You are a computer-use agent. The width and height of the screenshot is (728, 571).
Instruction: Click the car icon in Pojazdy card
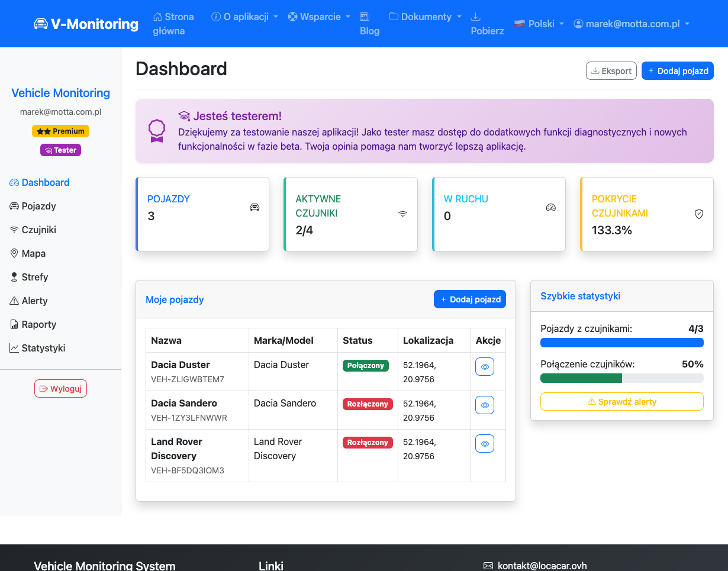click(255, 207)
